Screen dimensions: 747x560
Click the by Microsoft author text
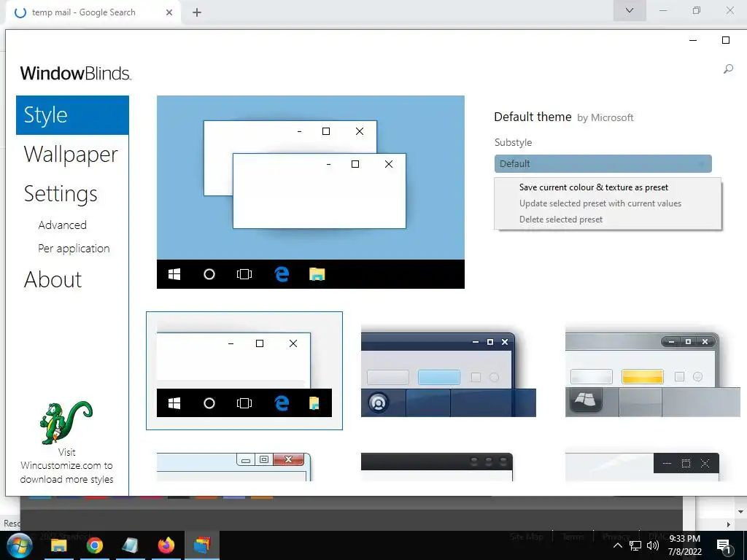pyautogui.click(x=605, y=117)
